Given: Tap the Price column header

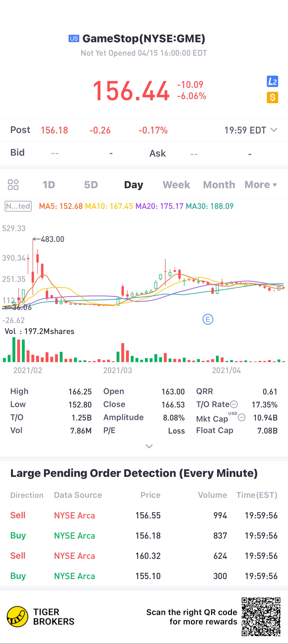Looking at the screenshot, I should 151,495.
